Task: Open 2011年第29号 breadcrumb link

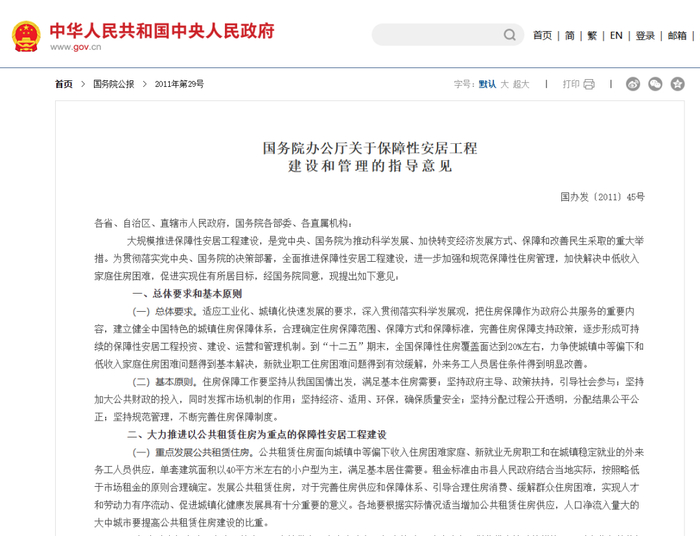Action: pos(179,84)
